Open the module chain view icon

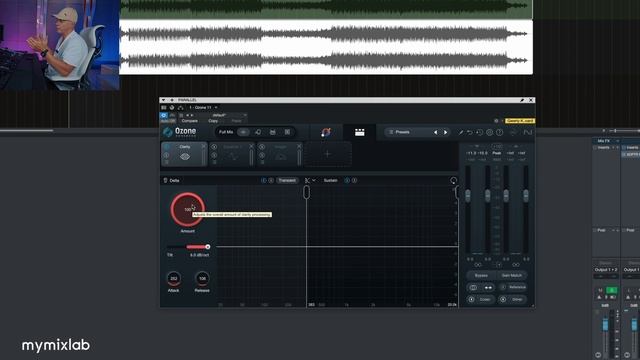360,132
